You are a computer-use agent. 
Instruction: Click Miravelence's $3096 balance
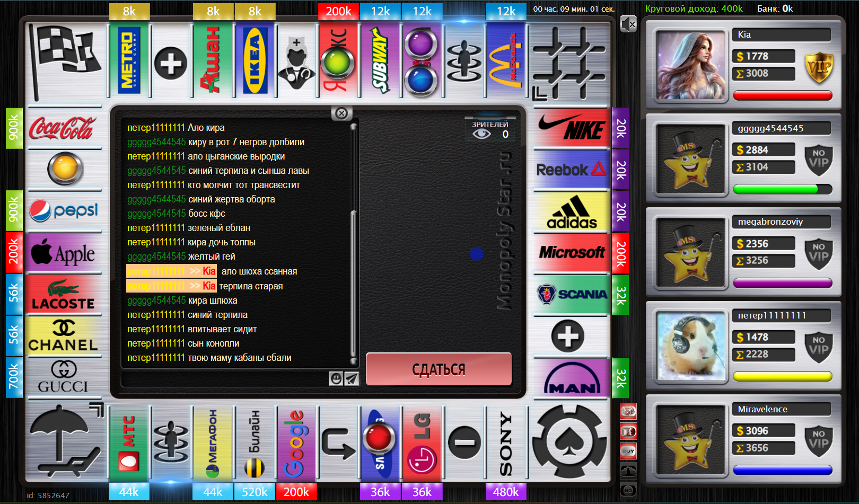pyautogui.click(x=764, y=431)
